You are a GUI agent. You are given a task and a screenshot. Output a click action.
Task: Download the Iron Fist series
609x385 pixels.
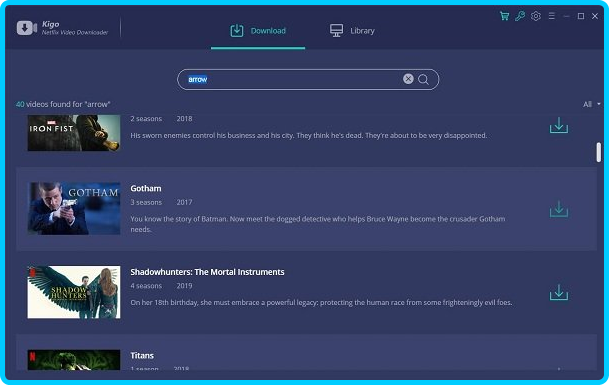coord(559,125)
